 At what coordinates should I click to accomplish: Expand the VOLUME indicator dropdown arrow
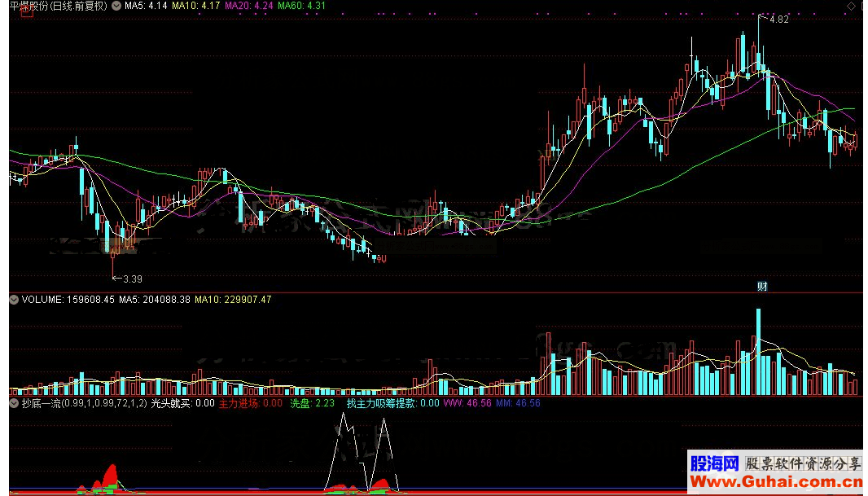(x=15, y=300)
